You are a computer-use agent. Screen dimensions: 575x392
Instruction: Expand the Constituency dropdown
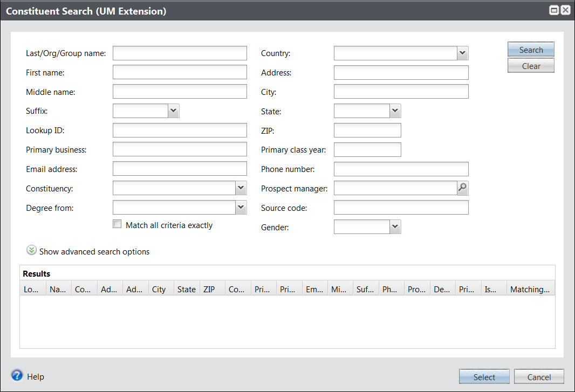coord(241,188)
